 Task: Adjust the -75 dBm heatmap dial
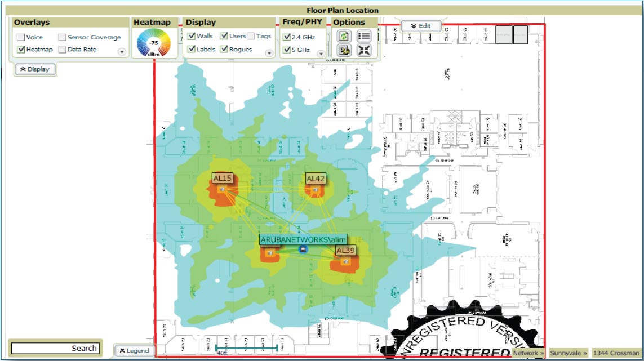pos(154,43)
